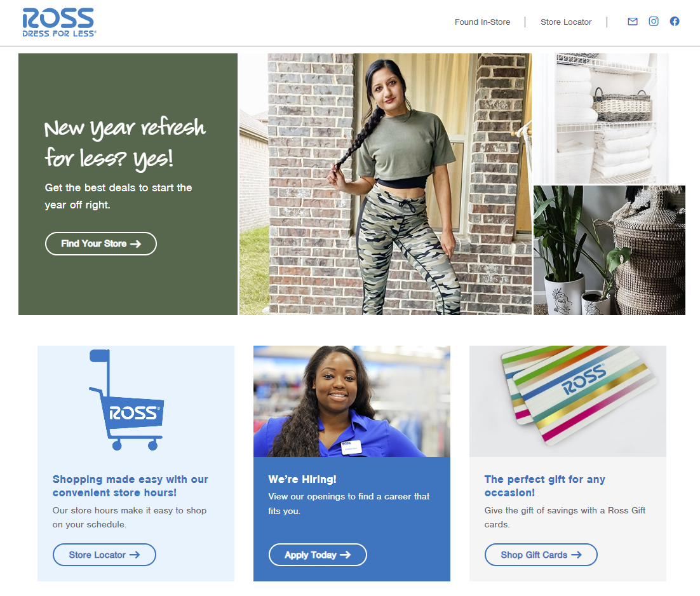
Task: Select the woman in camo leggings photo
Action: pos(386,184)
